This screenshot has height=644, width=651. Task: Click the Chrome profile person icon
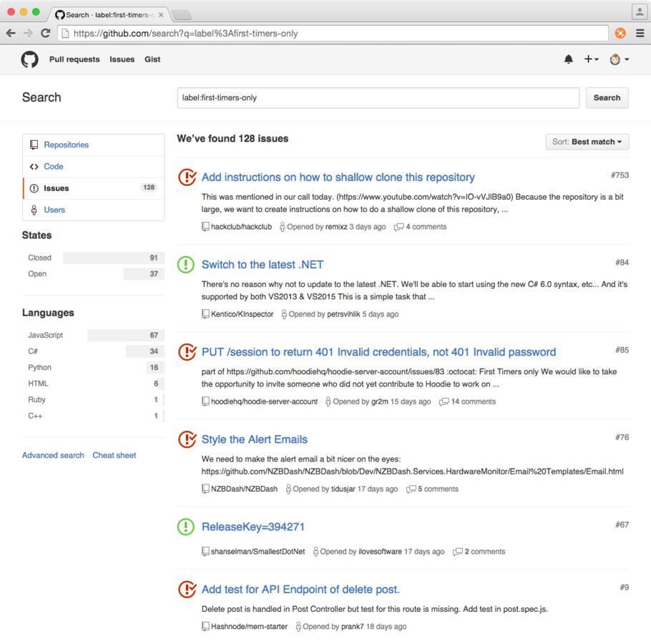pyautogui.click(x=640, y=12)
